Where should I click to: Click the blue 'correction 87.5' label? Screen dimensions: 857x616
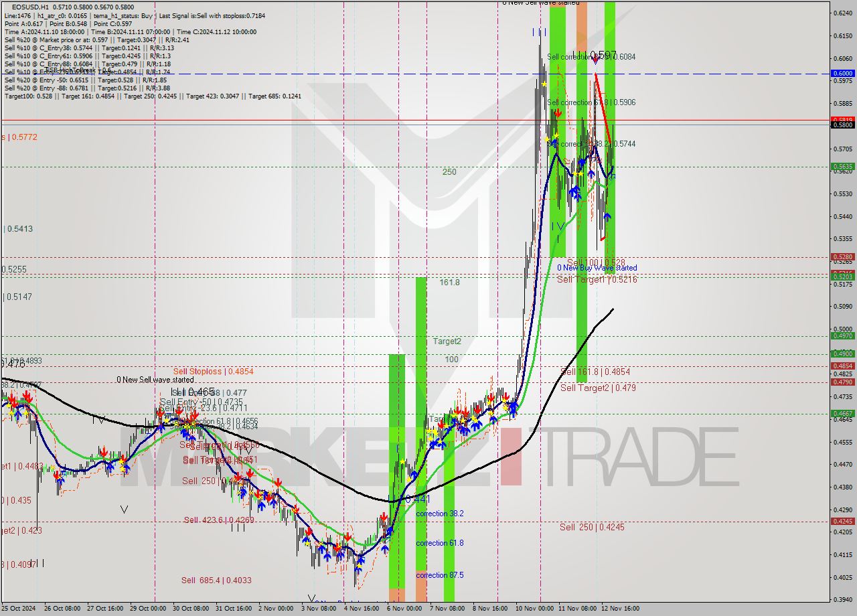pos(439,575)
